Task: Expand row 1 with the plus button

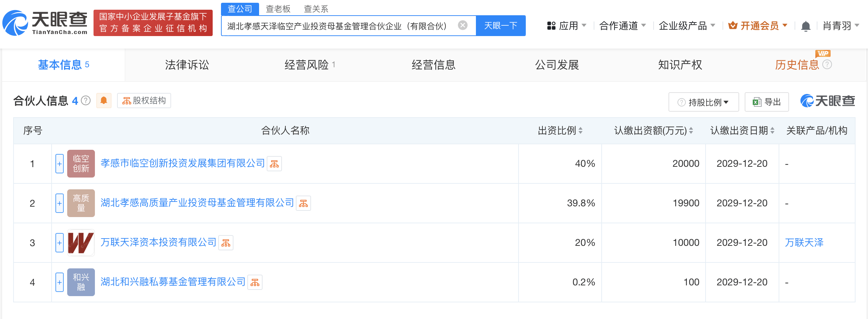Action: (60, 164)
